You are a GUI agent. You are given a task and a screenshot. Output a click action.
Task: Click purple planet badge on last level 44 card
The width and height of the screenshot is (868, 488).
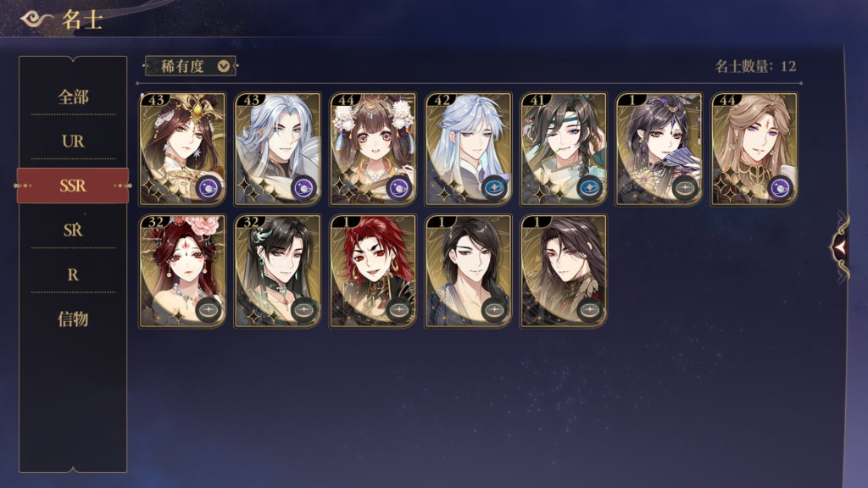780,189
